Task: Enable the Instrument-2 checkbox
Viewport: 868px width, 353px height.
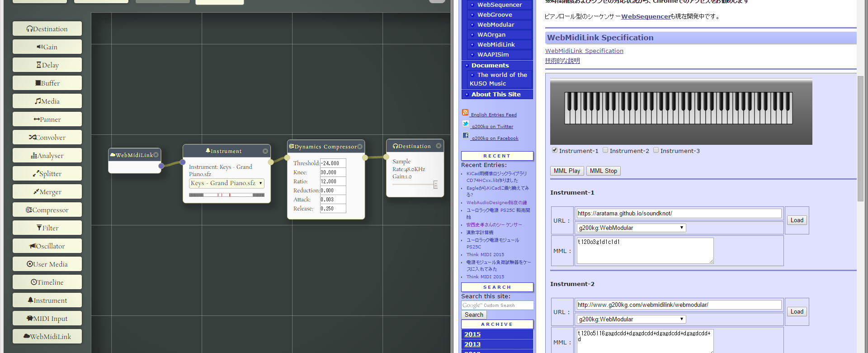Action: [605, 150]
